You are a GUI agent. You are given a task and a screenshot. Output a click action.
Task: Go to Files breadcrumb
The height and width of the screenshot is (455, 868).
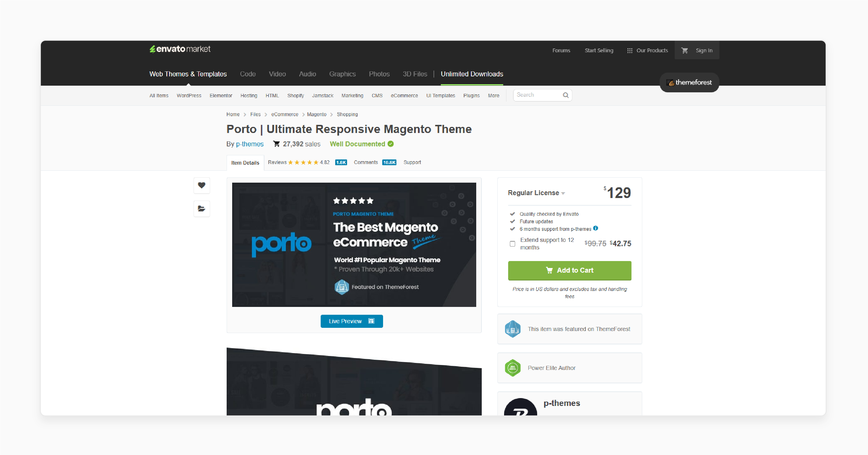[255, 115]
